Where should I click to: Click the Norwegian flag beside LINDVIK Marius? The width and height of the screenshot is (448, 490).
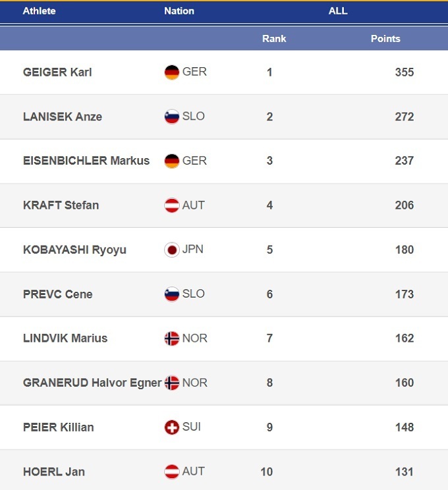172,339
